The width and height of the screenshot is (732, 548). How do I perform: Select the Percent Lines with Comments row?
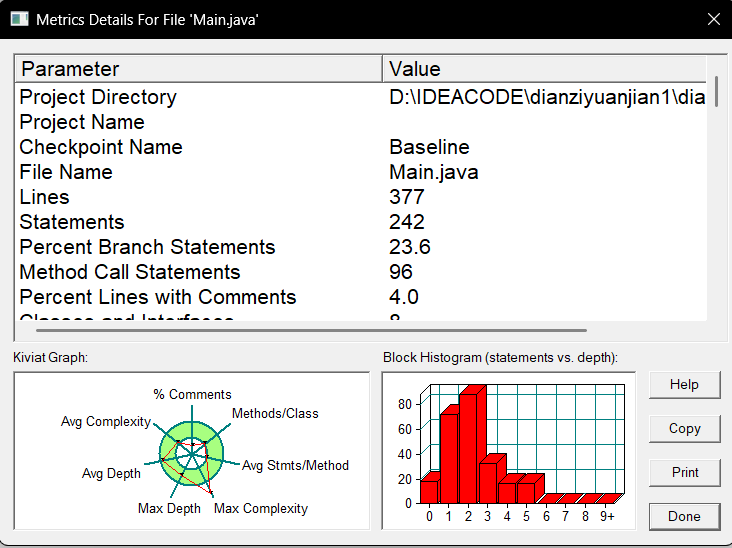(x=360, y=297)
